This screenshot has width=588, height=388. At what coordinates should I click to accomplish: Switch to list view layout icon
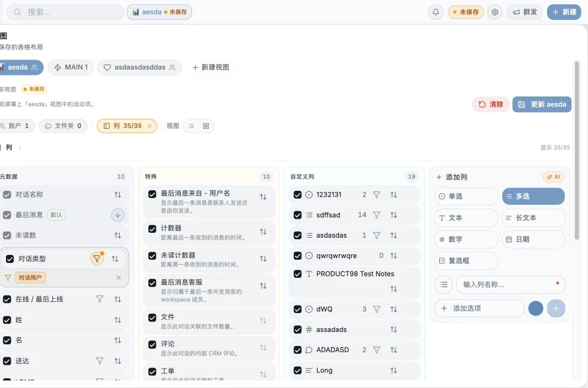point(192,126)
